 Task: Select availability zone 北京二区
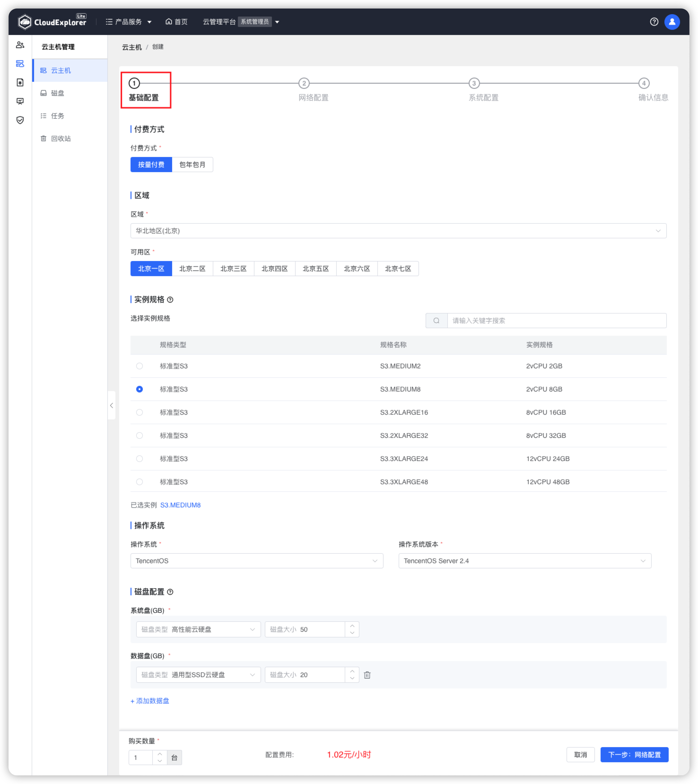pos(192,269)
